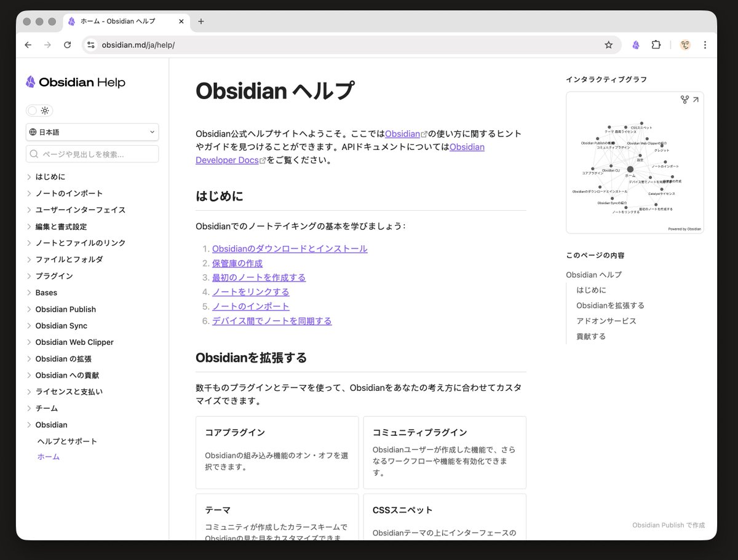Click the Powered by Obsidian label
This screenshot has width=738, height=560.
click(684, 229)
